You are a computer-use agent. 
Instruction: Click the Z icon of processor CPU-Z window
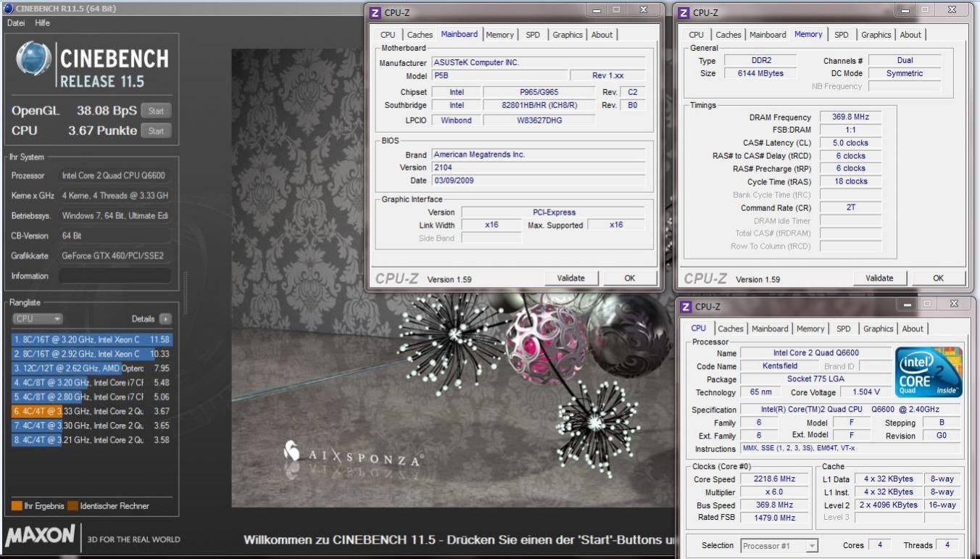tap(686, 307)
